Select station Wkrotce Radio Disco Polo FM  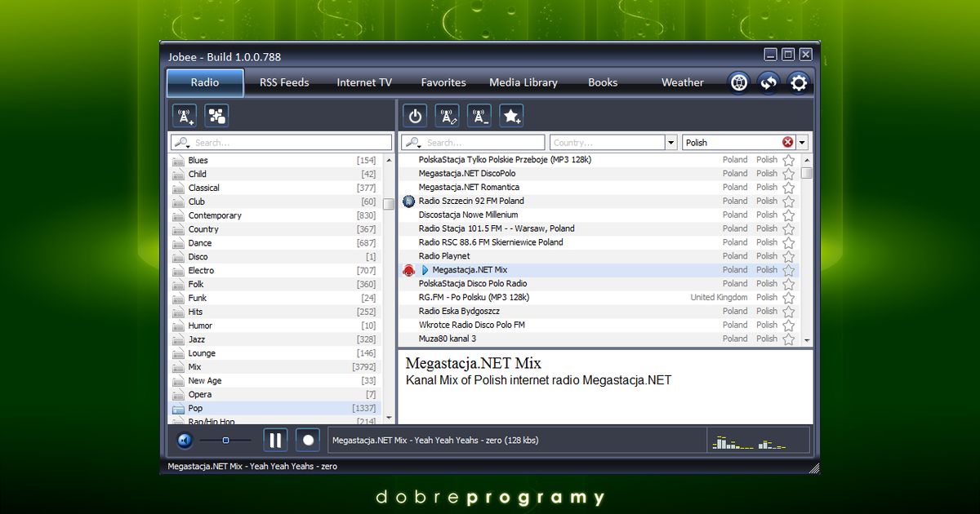click(599, 325)
